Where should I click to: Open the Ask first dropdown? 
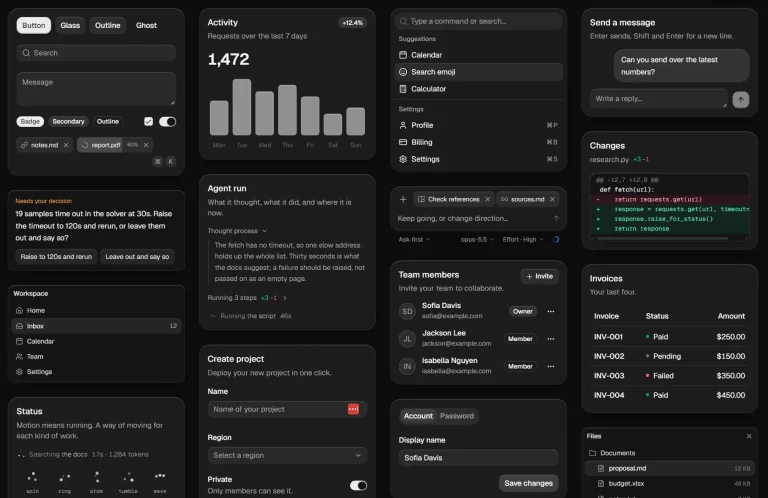pyautogui.click(x=414, y=239)
